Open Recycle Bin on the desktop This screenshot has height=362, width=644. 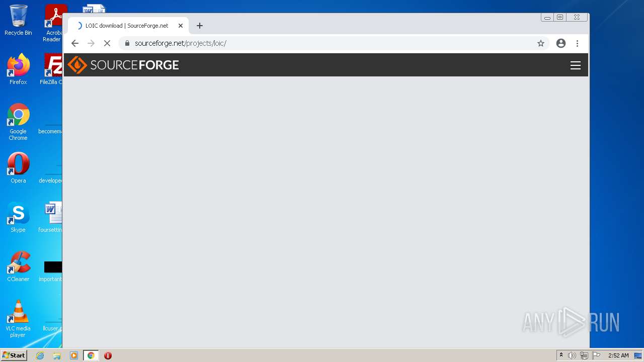coord(18,20)
